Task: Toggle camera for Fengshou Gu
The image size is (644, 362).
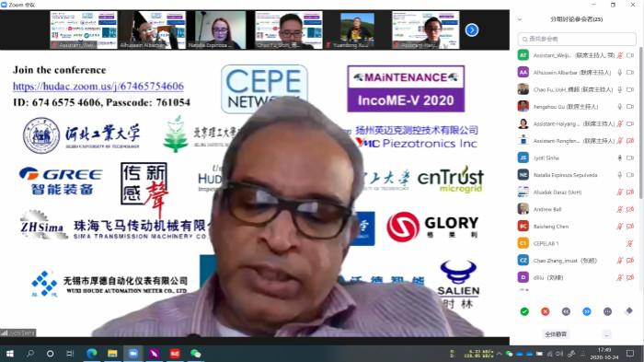Action: [x=630, y=107]
